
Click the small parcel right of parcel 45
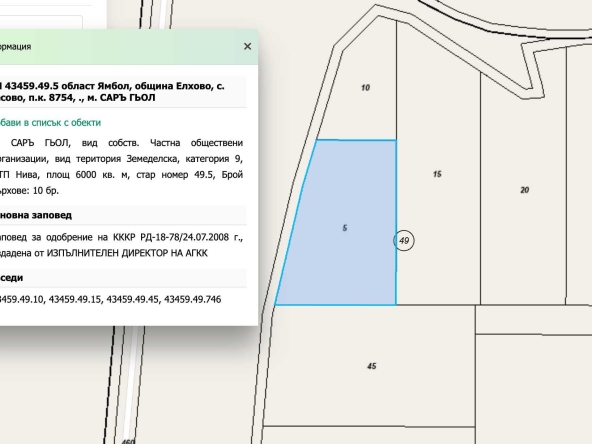(533, 319)
